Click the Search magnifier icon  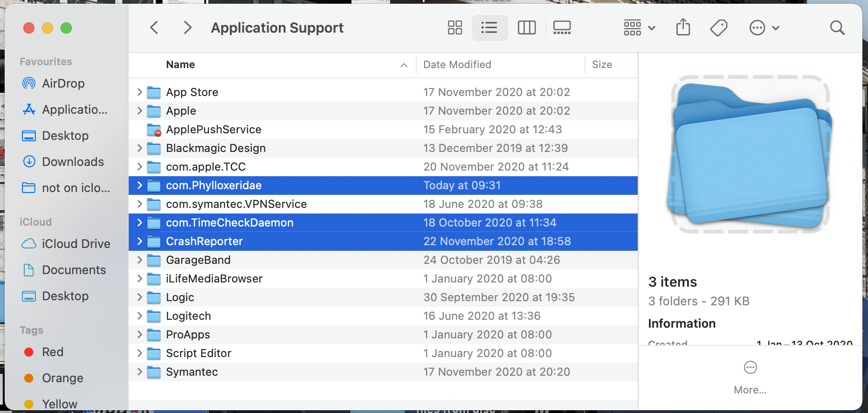[x=837, y=28]
